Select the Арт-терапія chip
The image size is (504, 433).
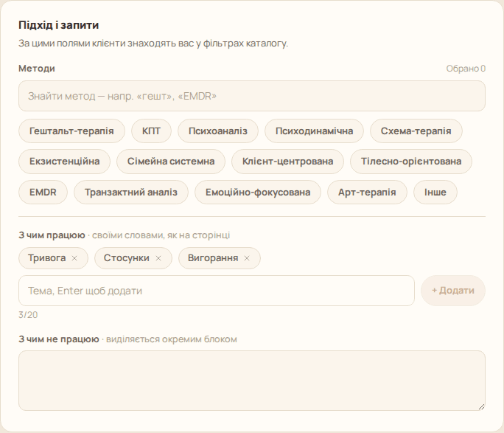pos(367,192)
